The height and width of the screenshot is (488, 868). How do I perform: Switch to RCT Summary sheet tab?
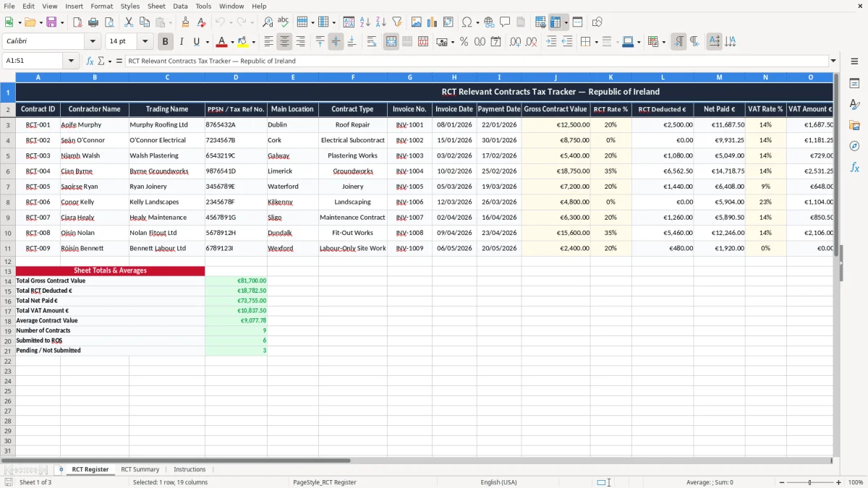[x=140, y=469]
